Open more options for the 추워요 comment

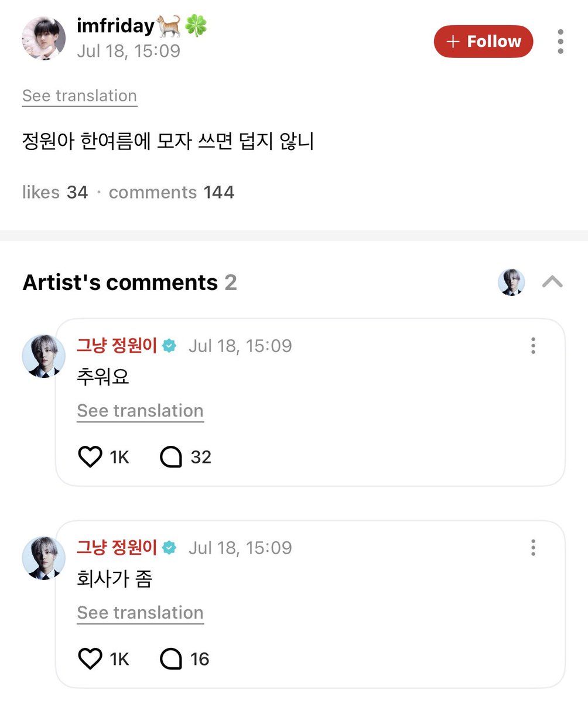click(x=533, y=346)
